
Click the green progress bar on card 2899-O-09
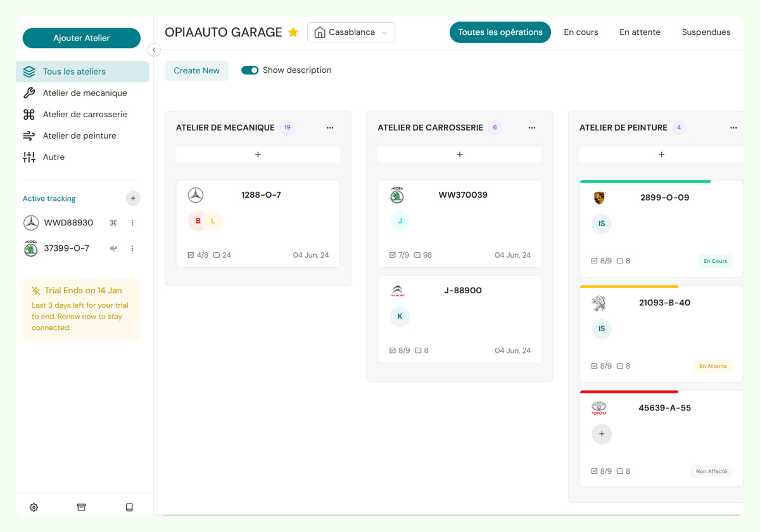pos(645,181)
